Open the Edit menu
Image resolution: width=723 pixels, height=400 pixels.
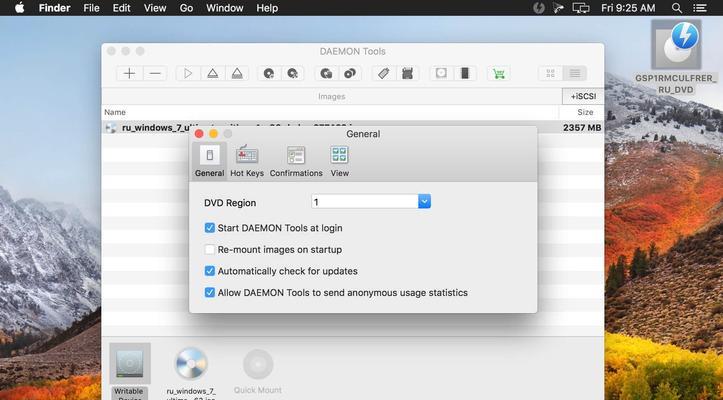click(121, 8)
